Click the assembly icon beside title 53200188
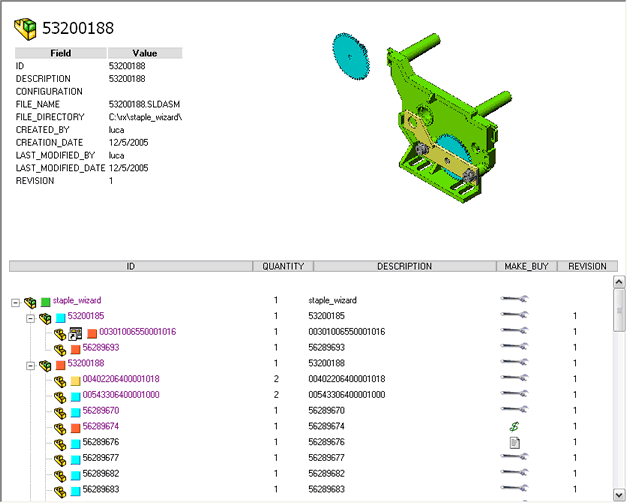 [25, 29]
